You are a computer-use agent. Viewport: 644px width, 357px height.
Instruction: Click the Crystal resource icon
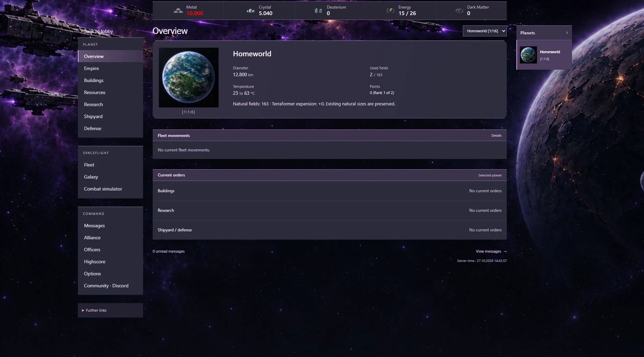(251, 11)
